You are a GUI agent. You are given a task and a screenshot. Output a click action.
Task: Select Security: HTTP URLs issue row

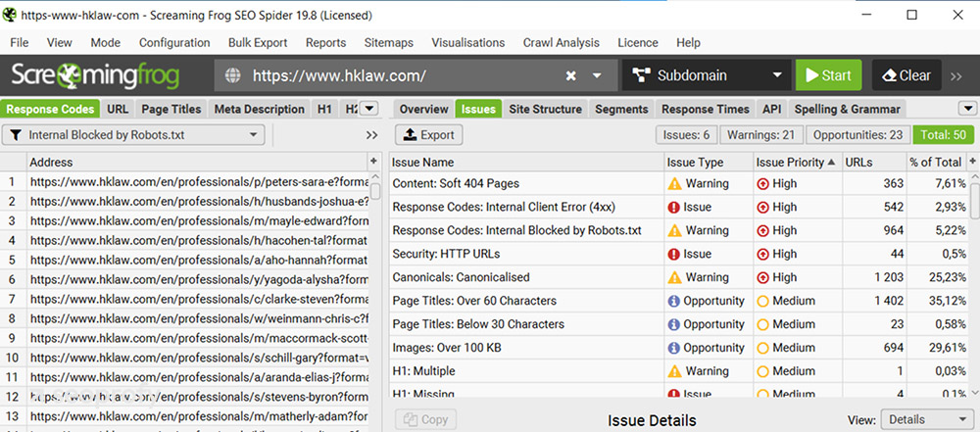[678, 254]
